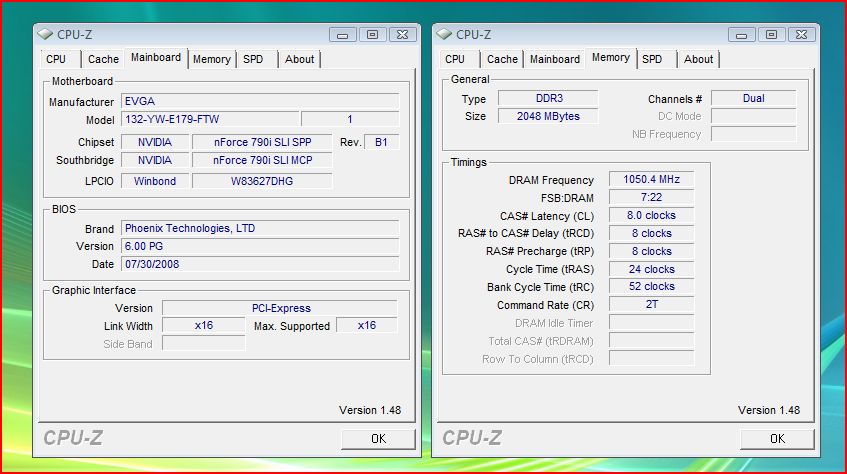Click the Model field 132-YW-E179-FTW
This screenshot has width=847, height=474.
pyautogui.click(x=210, y=119)
